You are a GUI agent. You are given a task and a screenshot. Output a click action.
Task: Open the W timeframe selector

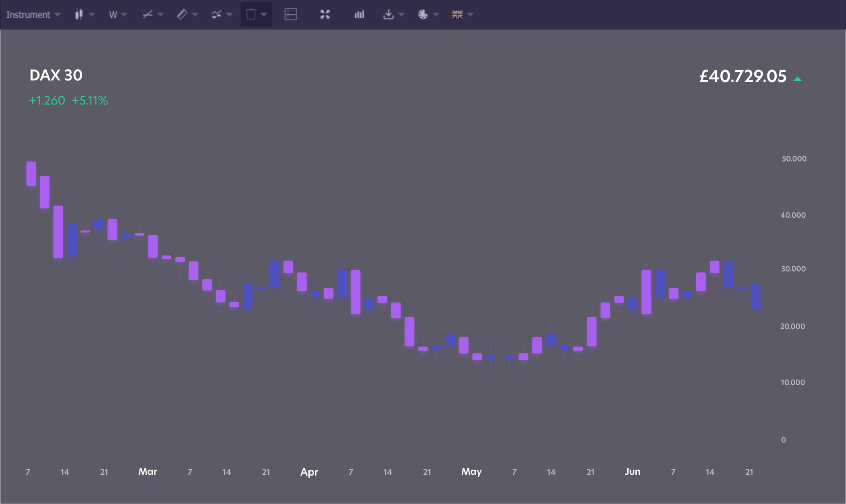pyautogui.click(x=118, y=14)
